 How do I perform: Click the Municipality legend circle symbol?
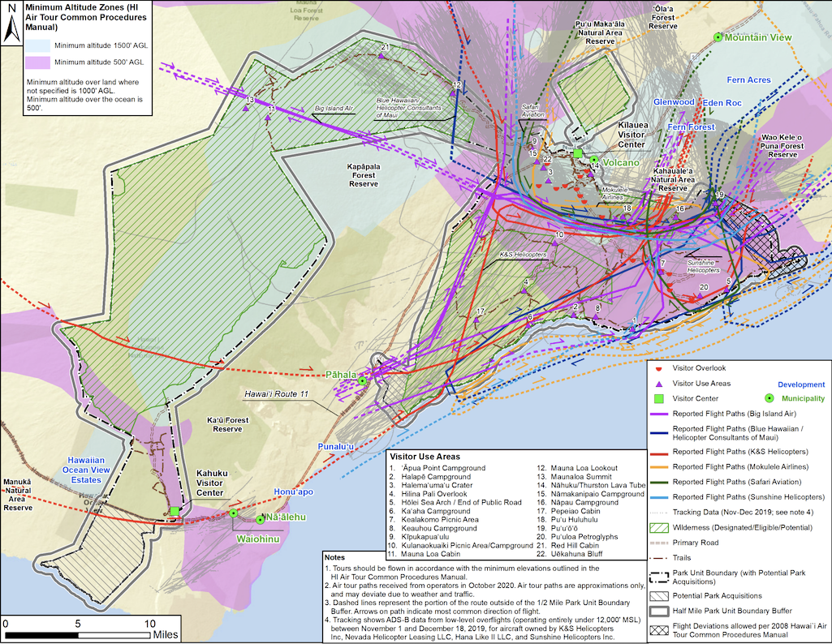(769, 398)
